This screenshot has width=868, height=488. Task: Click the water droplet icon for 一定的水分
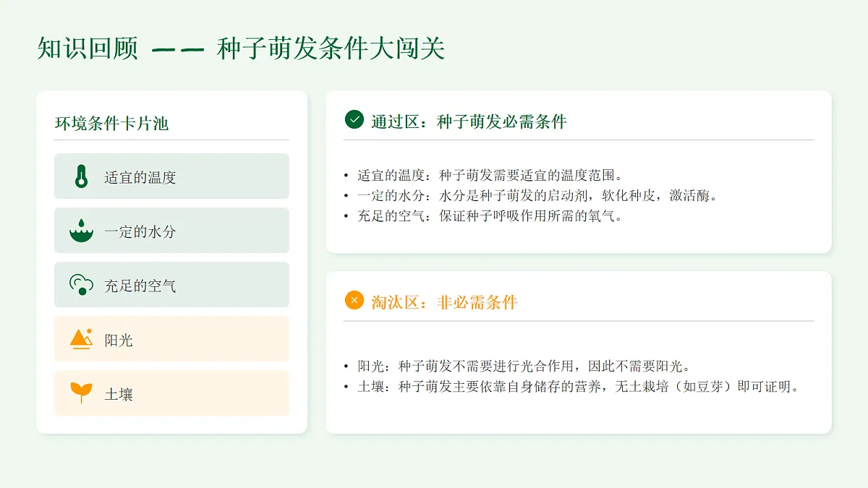point(81,231)
